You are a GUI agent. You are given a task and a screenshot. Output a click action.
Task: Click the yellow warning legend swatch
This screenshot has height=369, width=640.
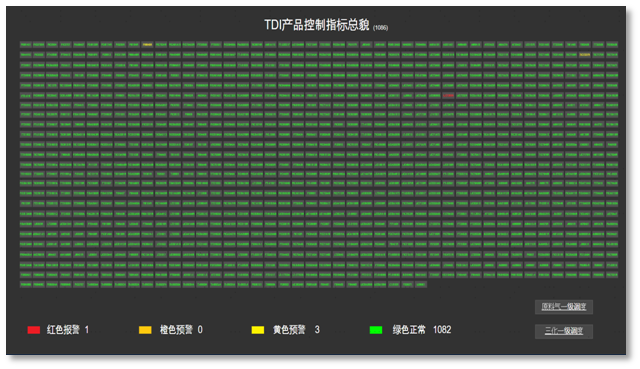[x=258, y=330]
